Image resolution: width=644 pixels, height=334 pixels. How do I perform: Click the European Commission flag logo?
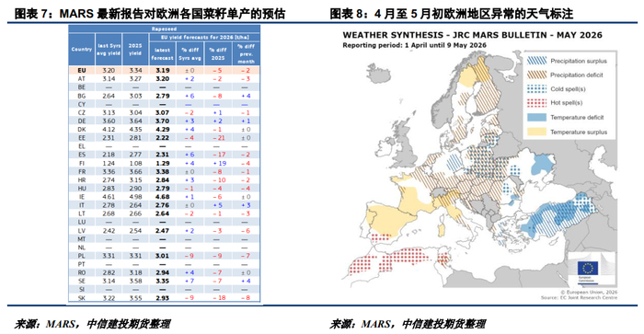[x=588, y=269]
